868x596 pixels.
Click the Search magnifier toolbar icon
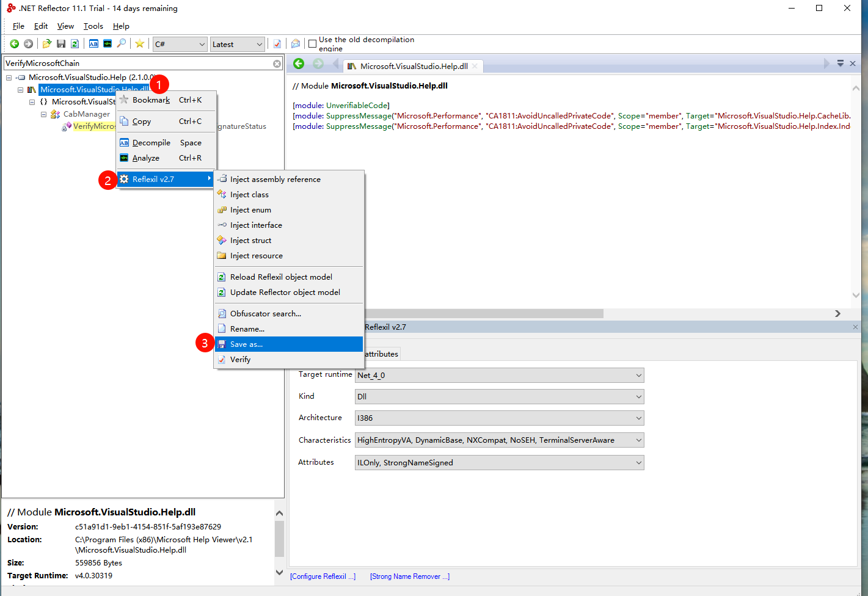(122, 44)
